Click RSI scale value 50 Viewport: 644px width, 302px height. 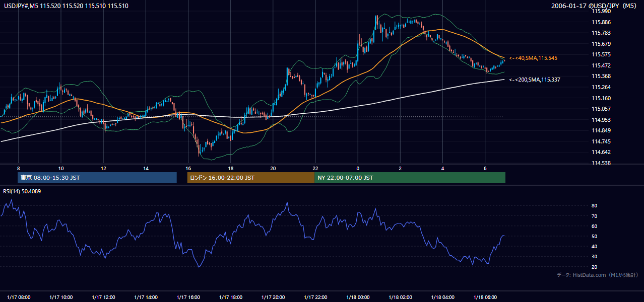coord(594,236)
